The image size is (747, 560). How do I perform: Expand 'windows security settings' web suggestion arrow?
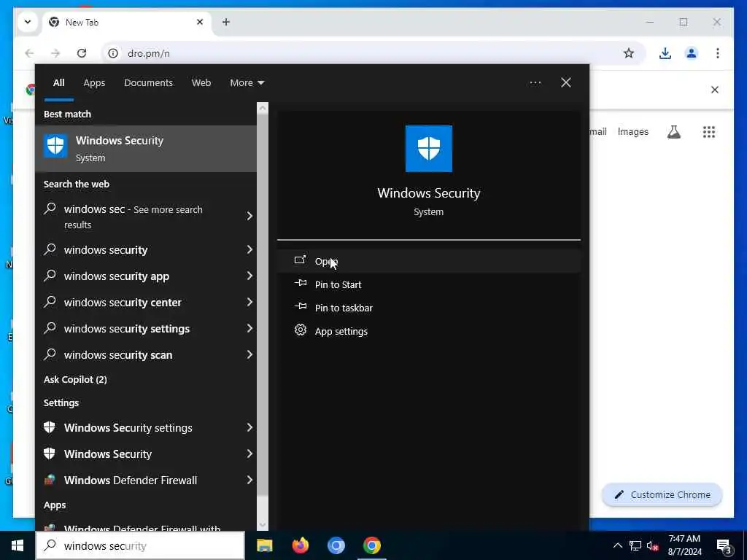click(x=249, y=328)
